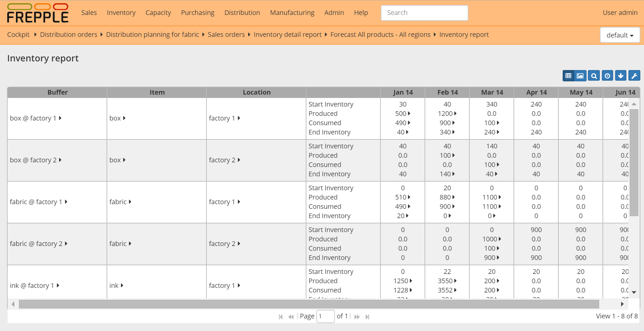Open triangle beside Jan 14 Produced 1250
The width and height of the screenshot is (644, 331).
(411, 281)
